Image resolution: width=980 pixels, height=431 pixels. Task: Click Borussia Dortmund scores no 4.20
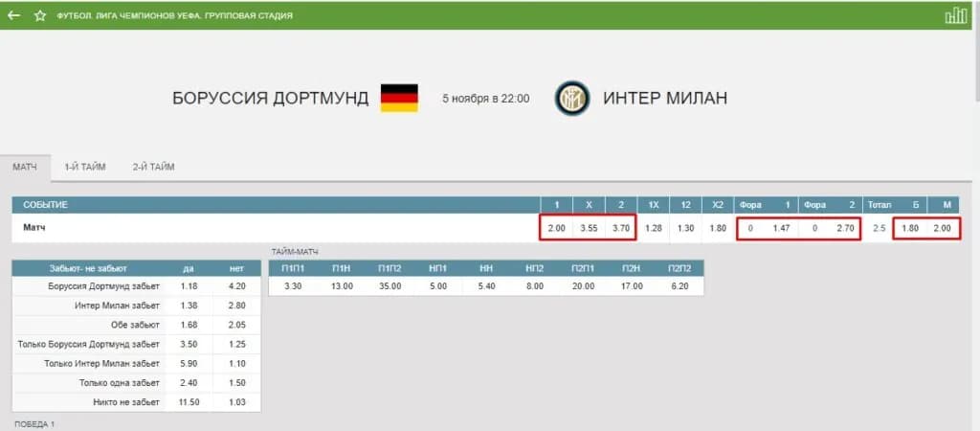237,286
